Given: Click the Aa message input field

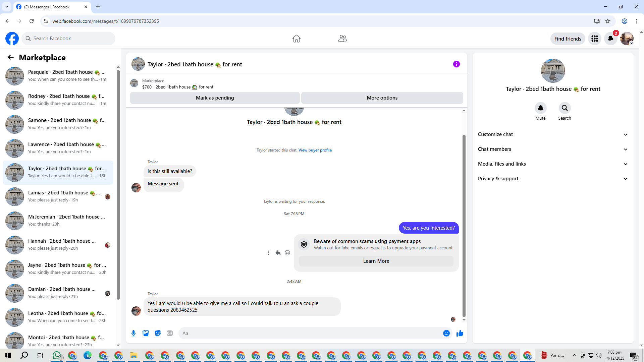Looking at the screenshot, I should click(x=309, y=333).
